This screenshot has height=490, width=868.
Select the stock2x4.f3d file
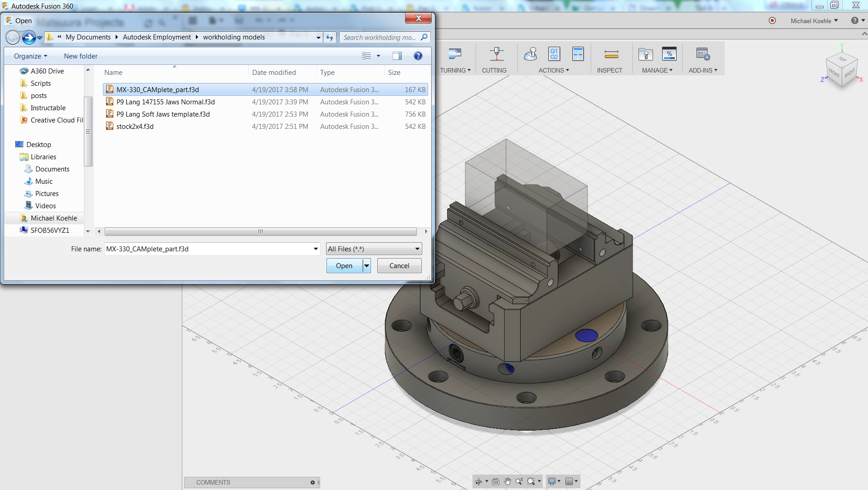point(265,127)
